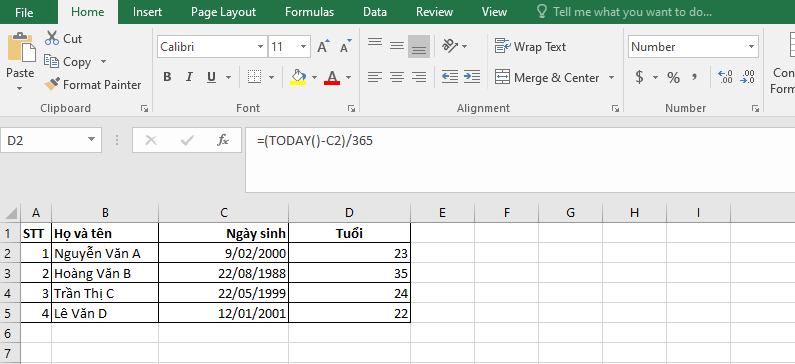This screenshot has height=364, width=795.
Task: Align text to the left
Action: (x=375, y=77)
